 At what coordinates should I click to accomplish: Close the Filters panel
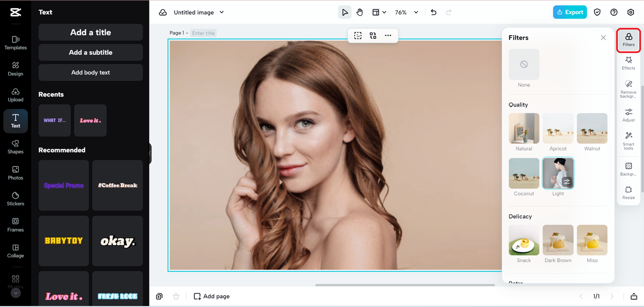[x=603, y=38]
